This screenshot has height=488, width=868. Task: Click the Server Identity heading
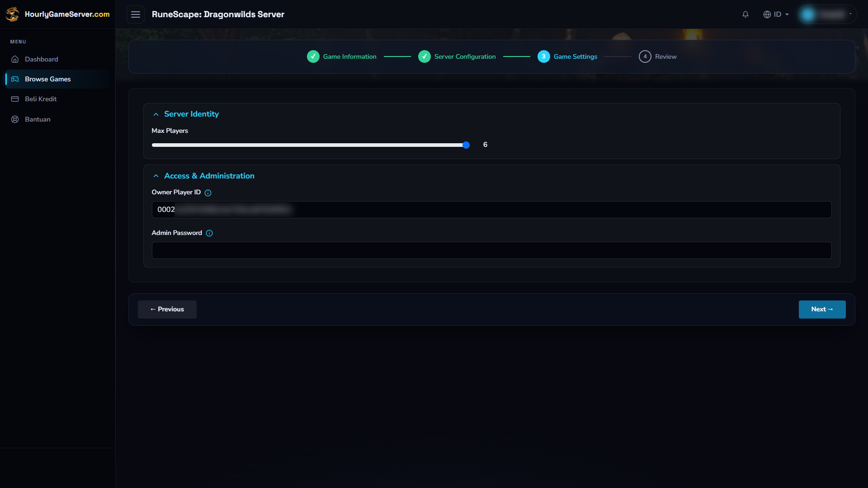192,114
